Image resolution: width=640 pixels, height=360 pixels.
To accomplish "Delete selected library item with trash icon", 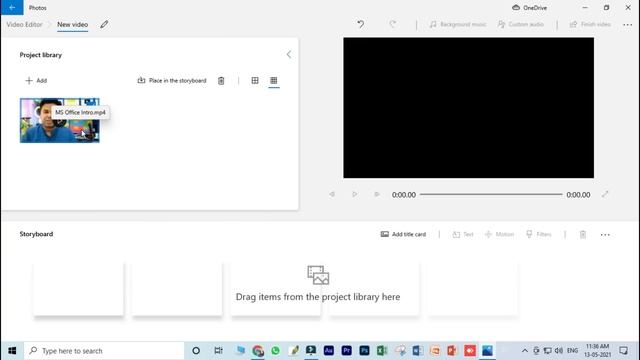I will (221, 81).
